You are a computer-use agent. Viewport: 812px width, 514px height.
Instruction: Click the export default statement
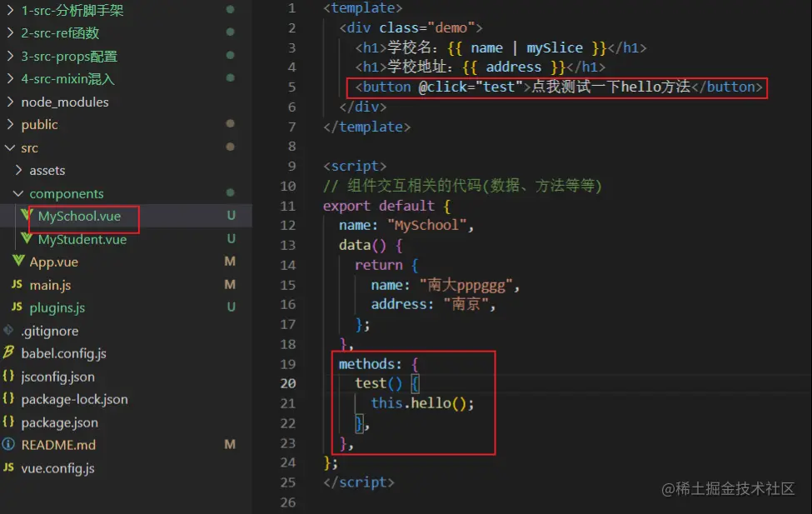tap(379, 206)
